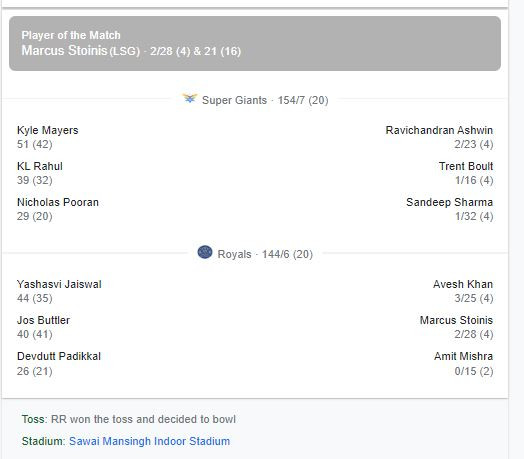
Task: Click the Player of the Match banner
Action: 255,43
